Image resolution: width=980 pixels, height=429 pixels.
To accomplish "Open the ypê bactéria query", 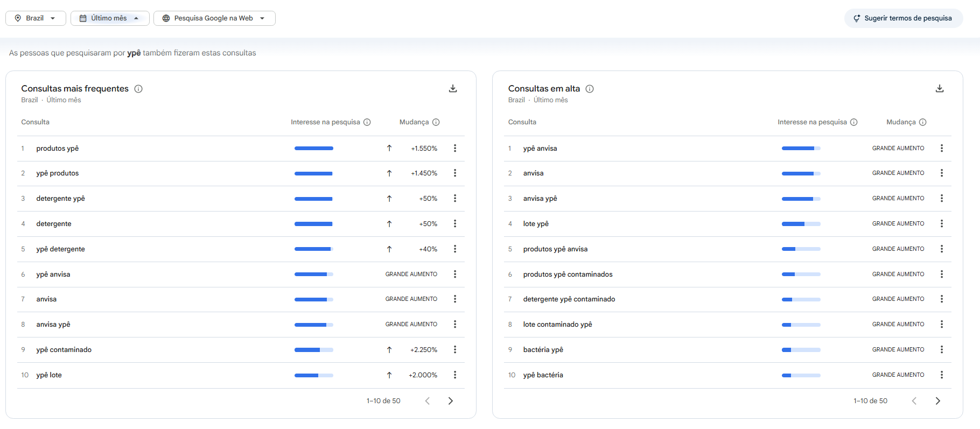I will pos(543,375).
